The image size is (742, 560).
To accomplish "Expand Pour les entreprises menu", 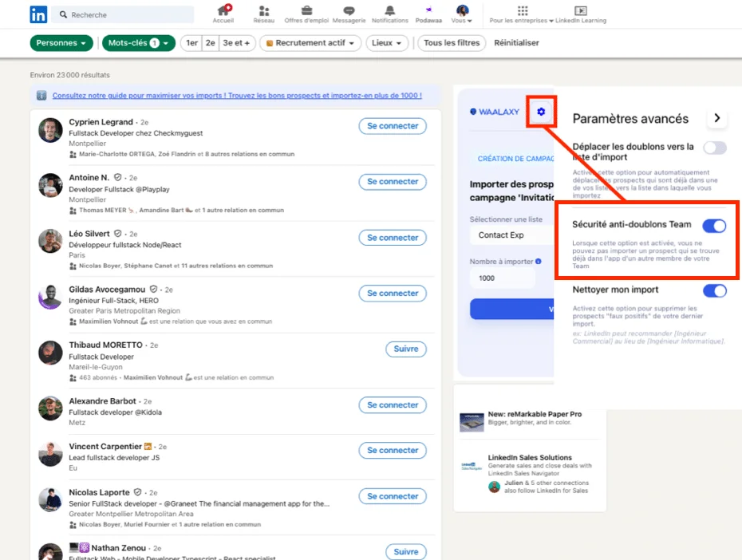I will (521, 14).
